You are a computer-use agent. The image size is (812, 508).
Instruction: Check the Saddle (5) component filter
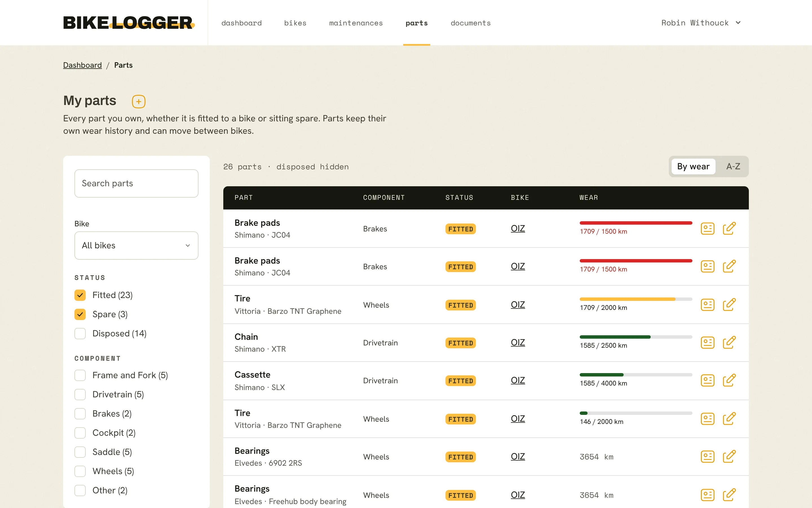tap(80, 452)
